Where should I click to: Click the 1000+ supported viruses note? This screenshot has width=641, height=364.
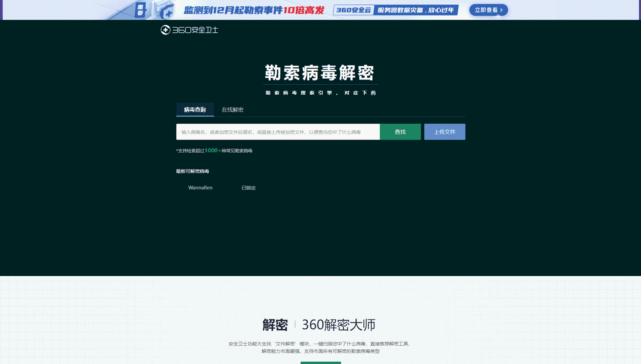tap(214, 151)
